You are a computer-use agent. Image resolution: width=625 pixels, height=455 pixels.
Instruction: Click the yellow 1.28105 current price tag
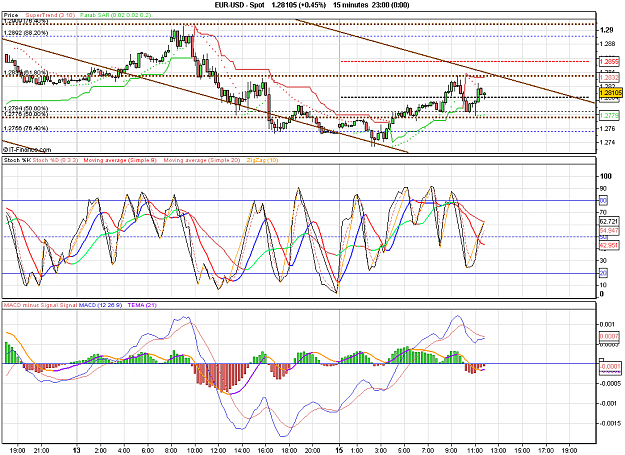pos(611,92)
